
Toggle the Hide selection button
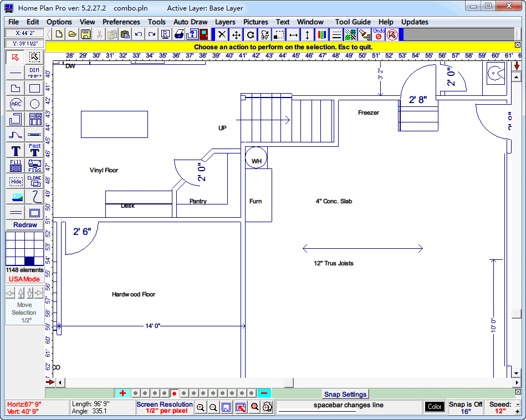[16, 181]
